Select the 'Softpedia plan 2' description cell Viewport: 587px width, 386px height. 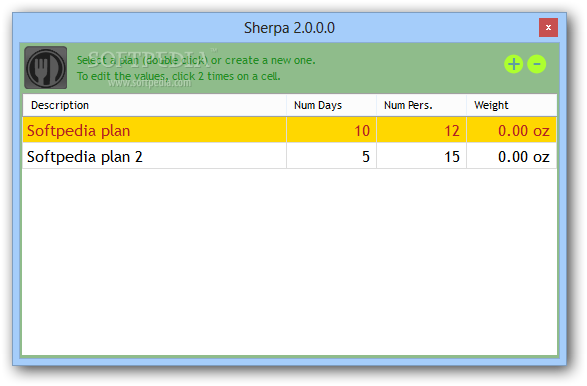pyautogui.click(x=154, y=156)
